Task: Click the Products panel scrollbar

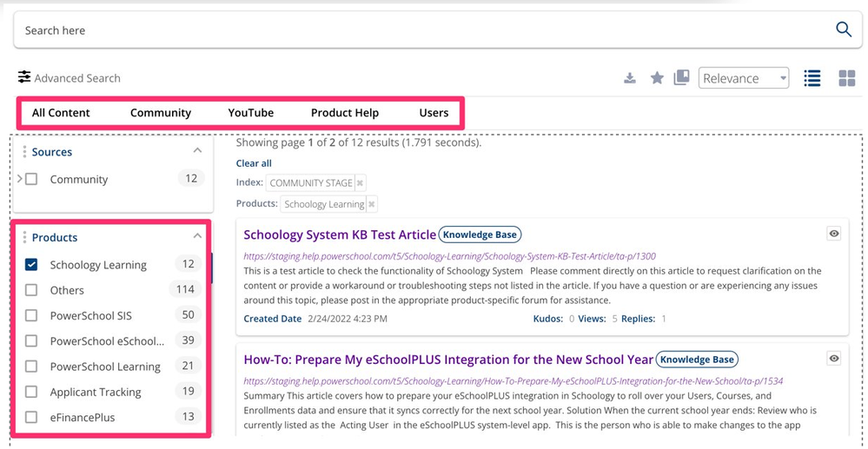Action: tap(212, 268)
